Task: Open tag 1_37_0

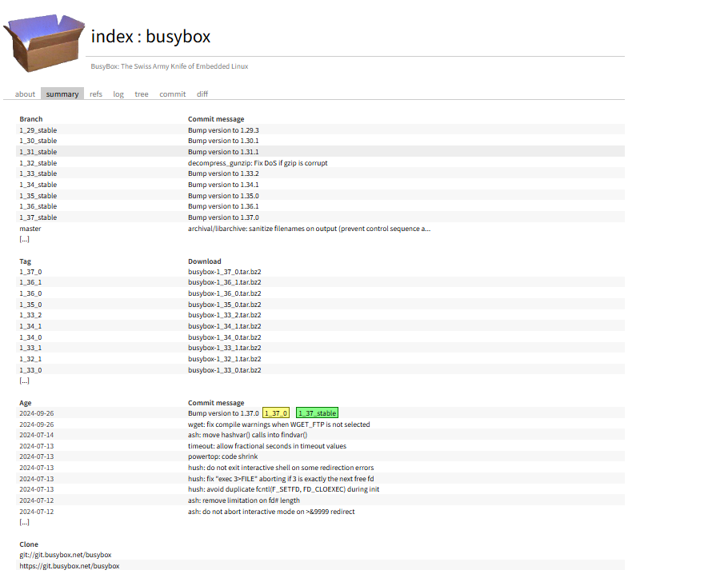Action: pyautogui.click(x=30, y=272)
